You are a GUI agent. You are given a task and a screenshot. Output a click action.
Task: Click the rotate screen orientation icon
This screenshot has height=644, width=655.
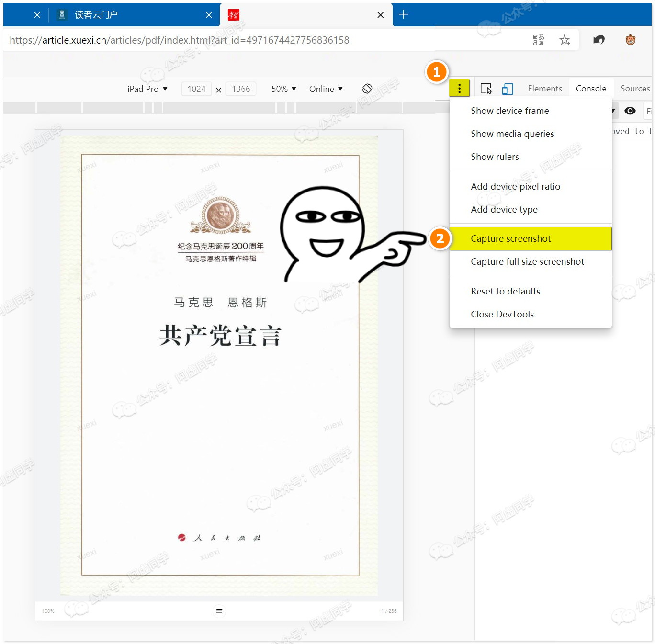(x=367, y=89)
